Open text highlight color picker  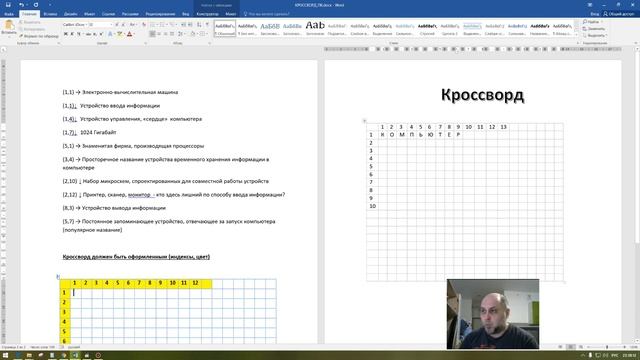point(125,34)
